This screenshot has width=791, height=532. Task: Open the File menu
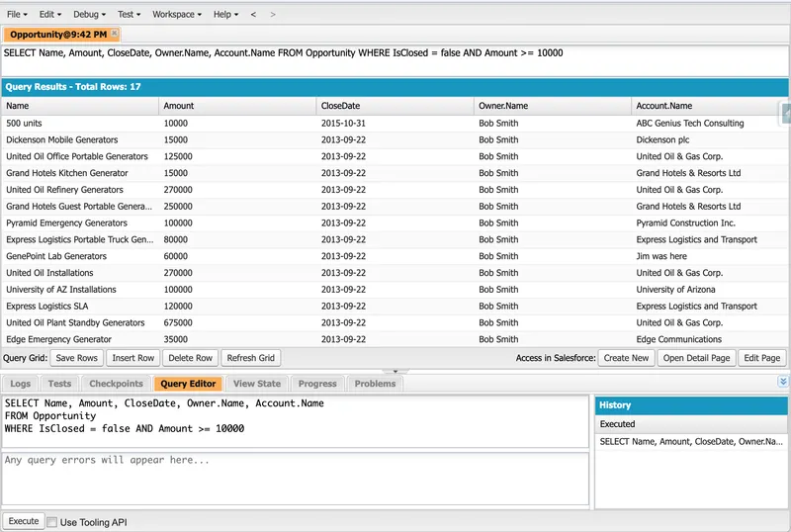[17, 14]
